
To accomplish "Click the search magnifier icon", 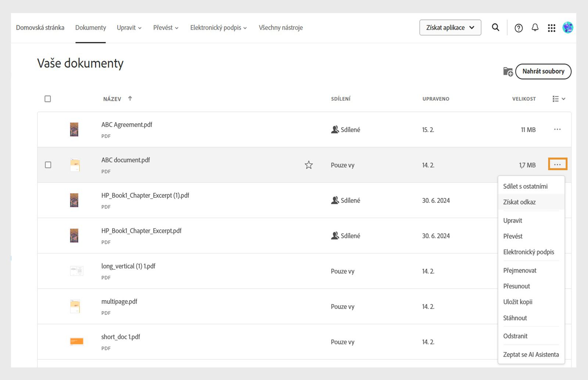I will coord(495,28).
